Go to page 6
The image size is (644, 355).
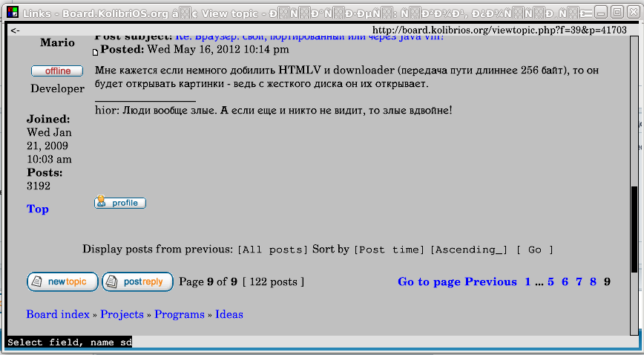565,281
